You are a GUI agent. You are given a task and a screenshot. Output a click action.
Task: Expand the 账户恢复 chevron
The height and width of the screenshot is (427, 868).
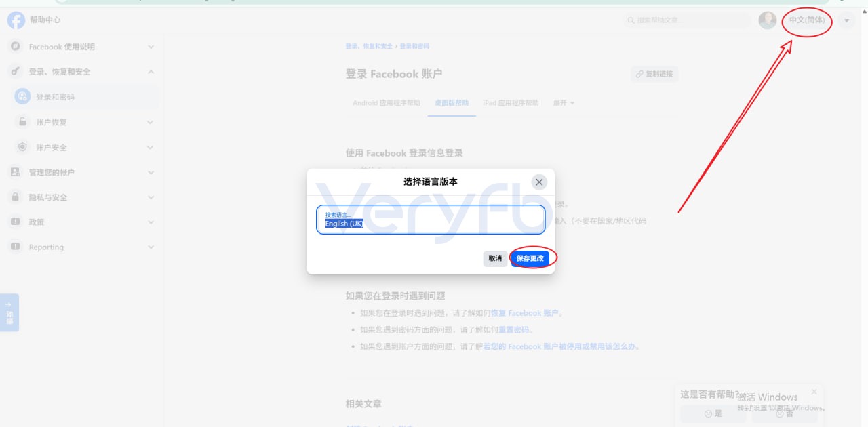[x=151, y=122]
